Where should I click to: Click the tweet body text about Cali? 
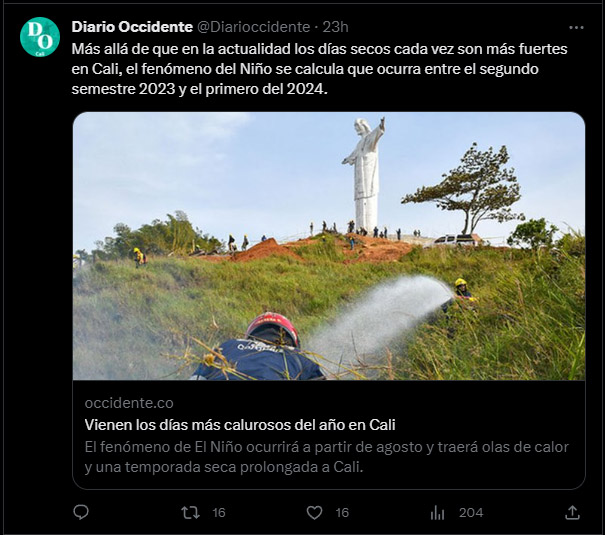click(x=319, y=69)
